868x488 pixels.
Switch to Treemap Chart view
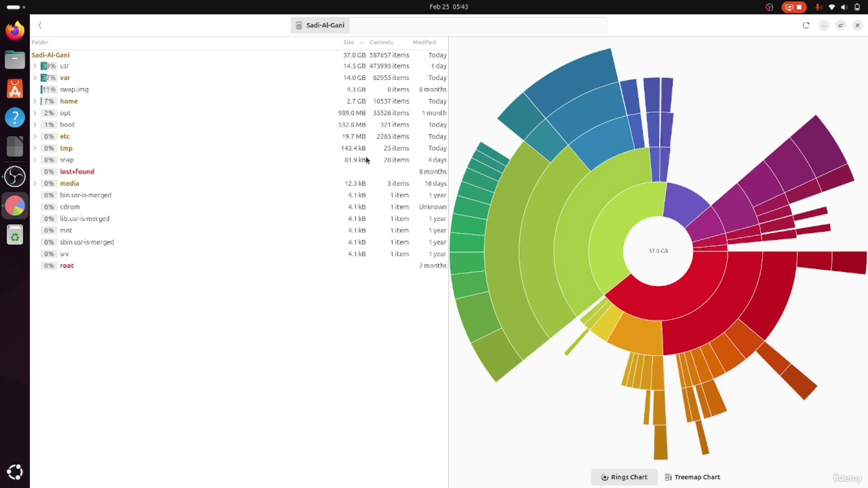(x=693, y=477)
